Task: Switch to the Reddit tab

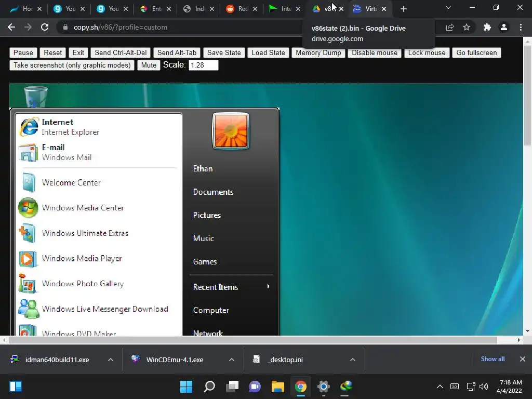Action: coord(242,9)
